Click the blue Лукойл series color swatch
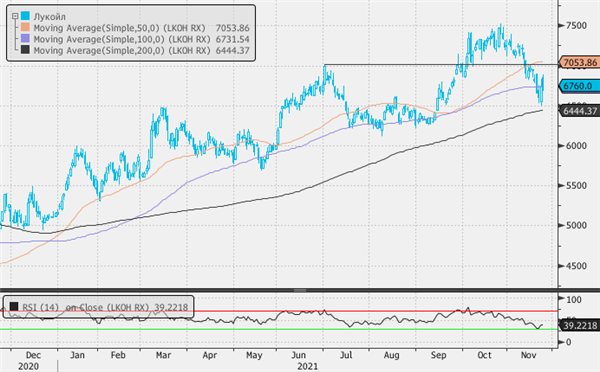 pos(25,16)
